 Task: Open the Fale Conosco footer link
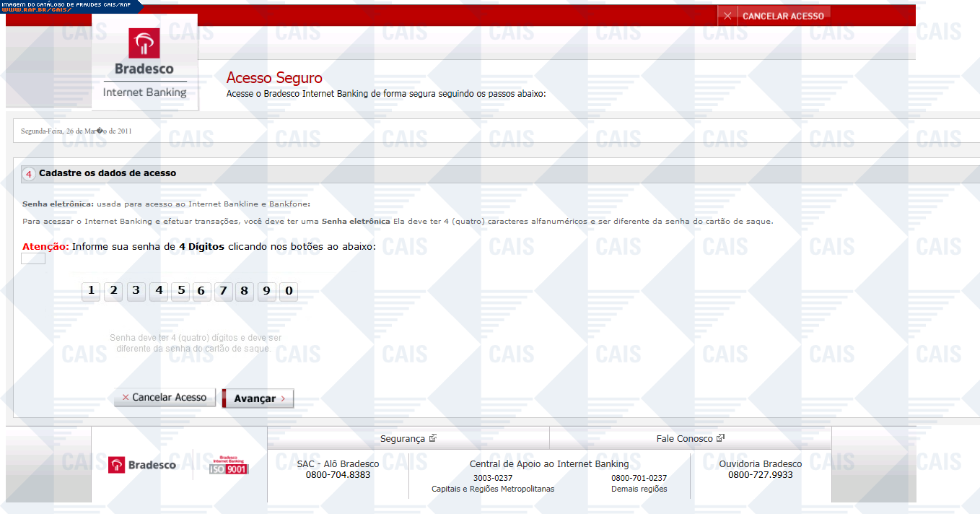(x=684, y=438)
